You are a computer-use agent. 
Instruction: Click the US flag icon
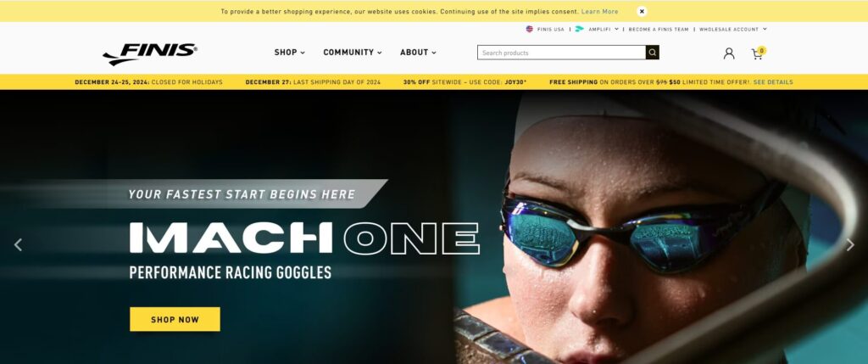[529, 29]
